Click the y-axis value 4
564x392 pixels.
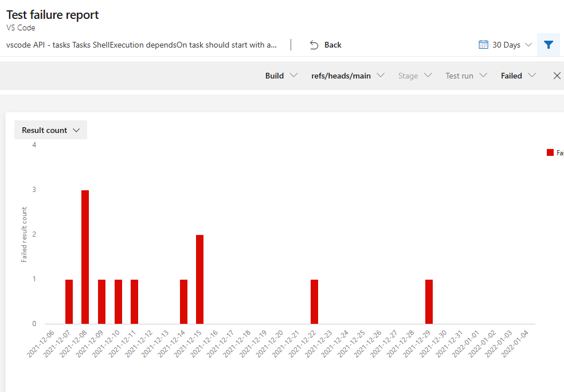pyautogui.click(x=34, y=145)
